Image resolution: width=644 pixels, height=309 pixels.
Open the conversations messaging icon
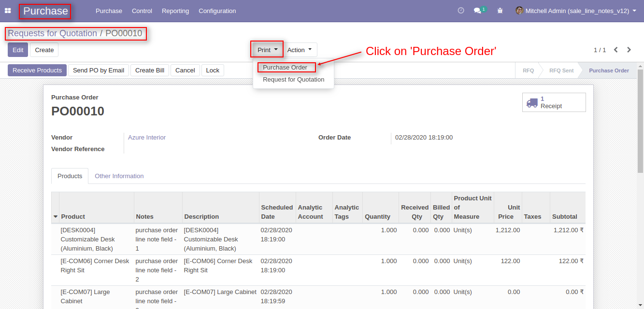pos(478,10)
